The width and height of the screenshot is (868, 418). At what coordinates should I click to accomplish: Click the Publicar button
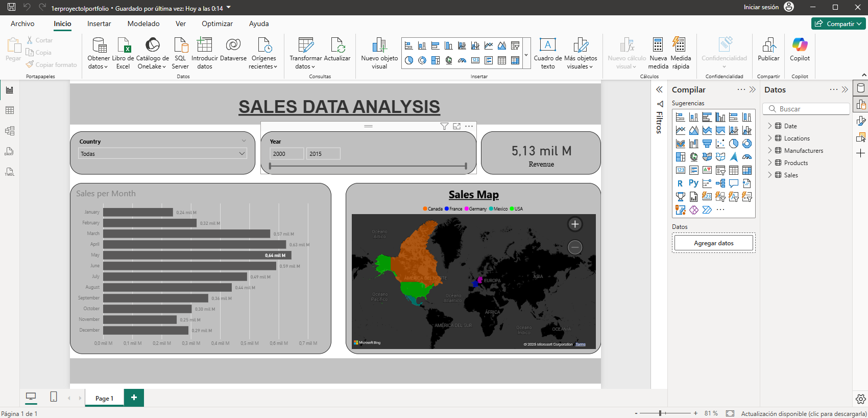[x=768, y=49]
